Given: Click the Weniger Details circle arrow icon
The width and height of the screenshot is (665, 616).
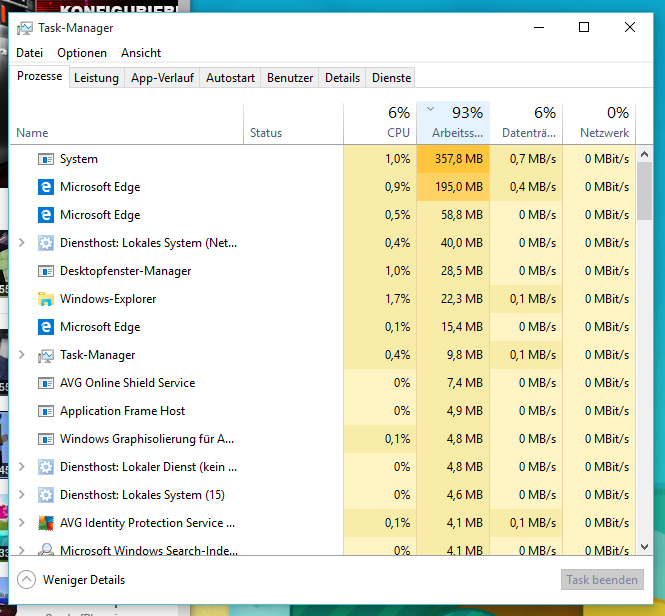Looking at the screenshot, I should pyautogui.click(x=26, y=580).
